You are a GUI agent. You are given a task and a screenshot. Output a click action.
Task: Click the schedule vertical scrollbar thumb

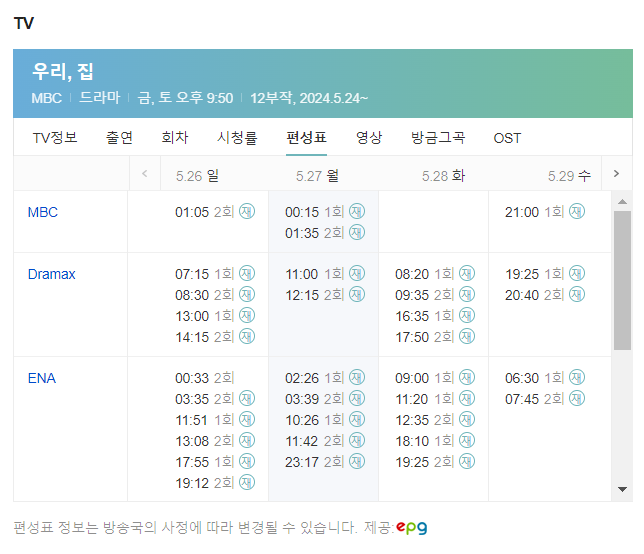(622, 280)
